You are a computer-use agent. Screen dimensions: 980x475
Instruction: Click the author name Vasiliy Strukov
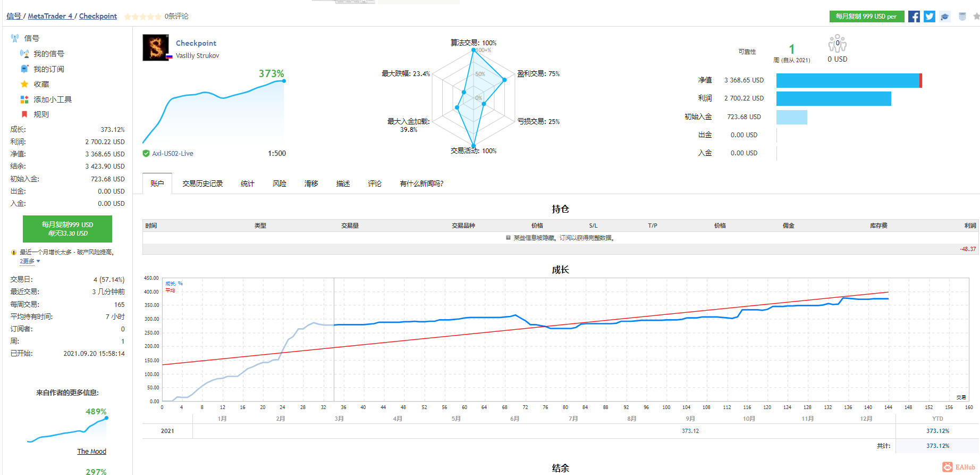197,55
